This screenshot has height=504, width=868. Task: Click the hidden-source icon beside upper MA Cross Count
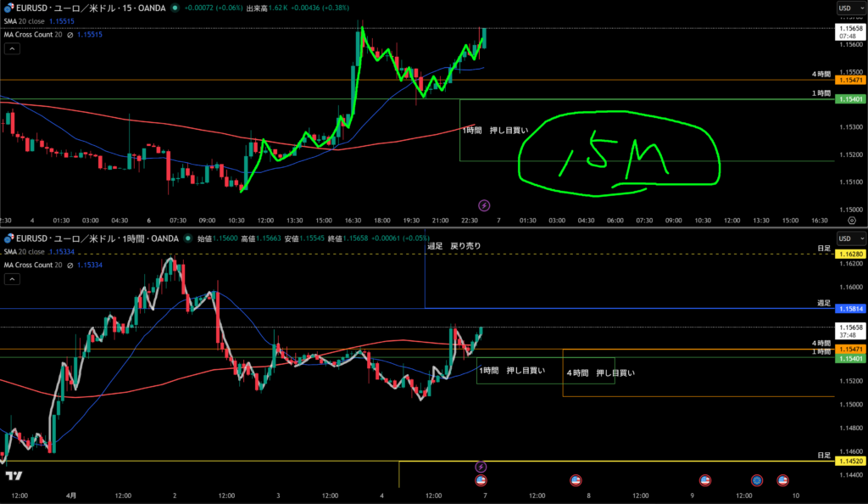tap(70, 35)
